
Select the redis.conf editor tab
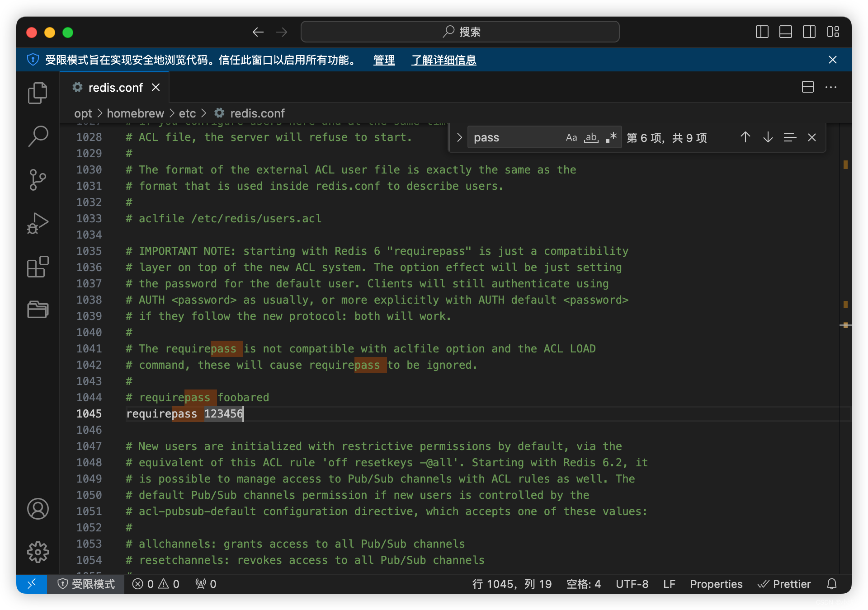tap(114, 87)
